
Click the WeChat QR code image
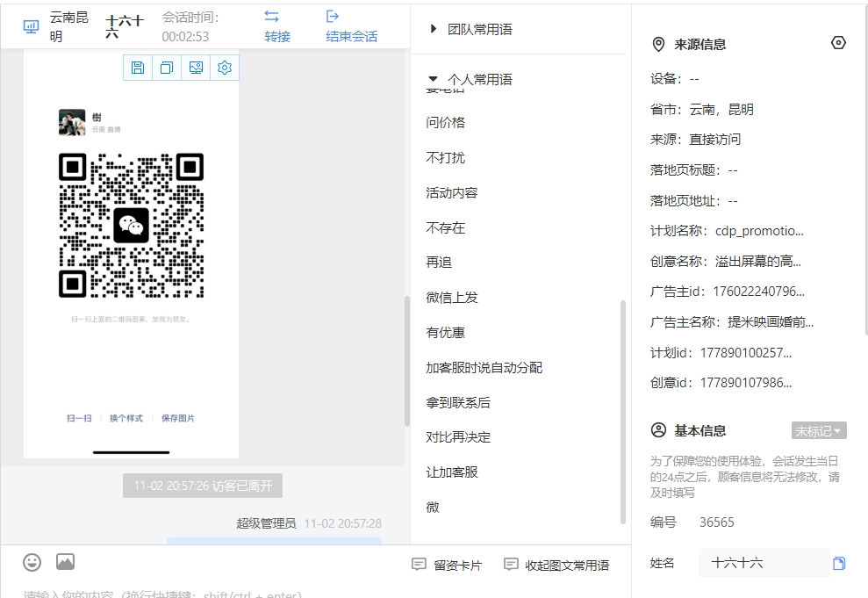pyautogui.click(x=131, y=226)
